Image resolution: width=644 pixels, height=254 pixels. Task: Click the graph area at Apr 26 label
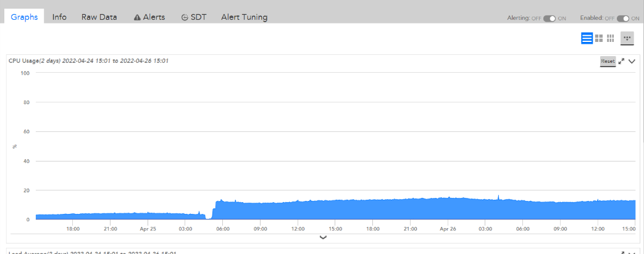pyautogui.click(x=448, y=210)
